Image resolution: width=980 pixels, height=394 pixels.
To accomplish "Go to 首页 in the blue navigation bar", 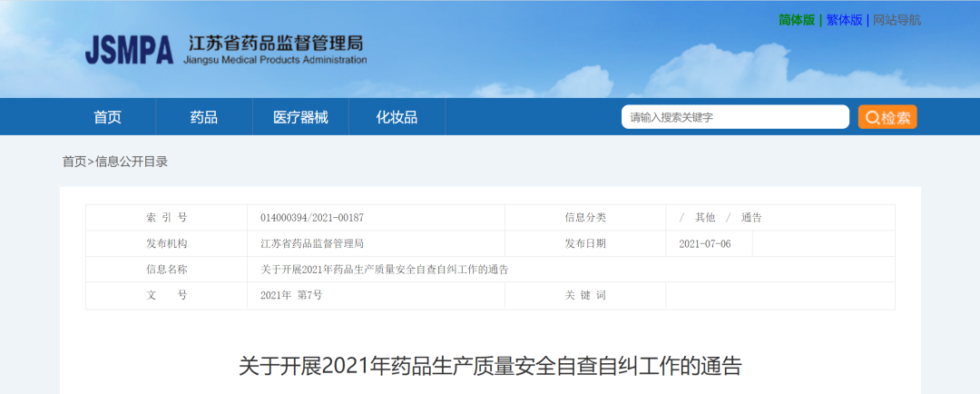I will [x=107, y=117].
